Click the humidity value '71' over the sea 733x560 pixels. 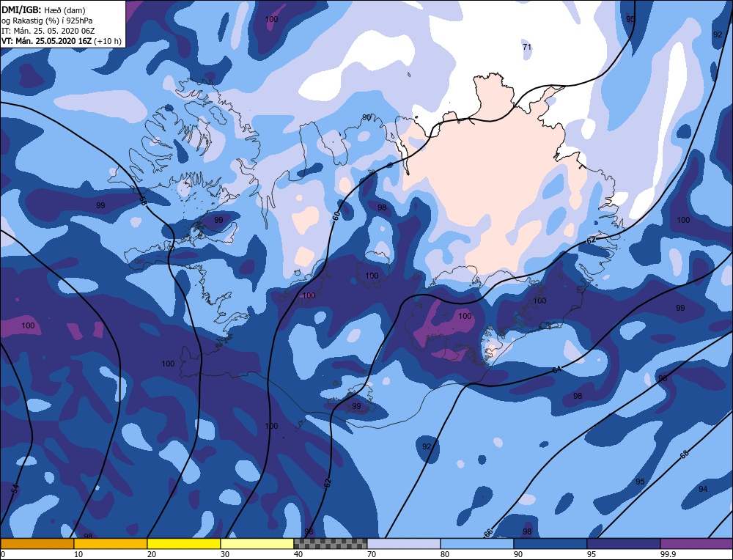pyautogui.click(x=527, y=47)
